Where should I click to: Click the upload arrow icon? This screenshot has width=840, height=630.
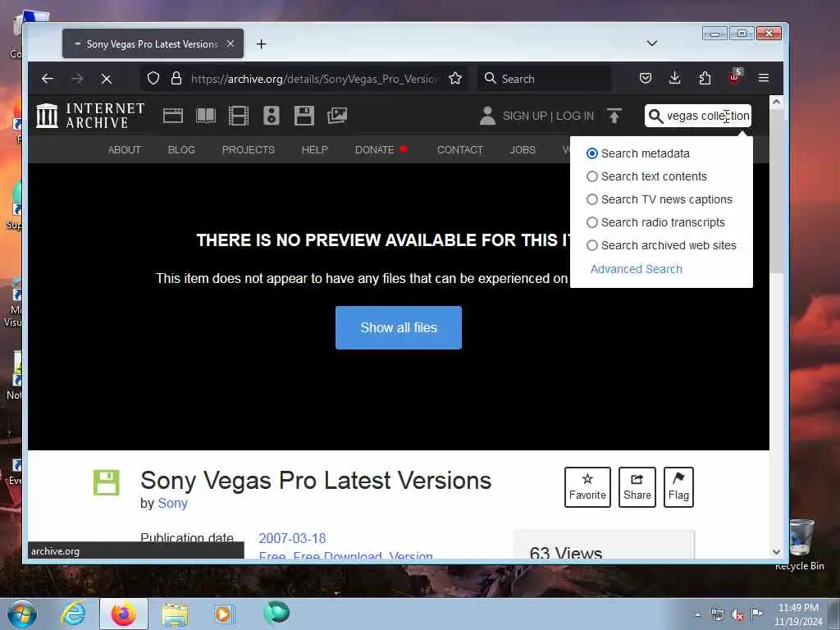pos(614,116)
